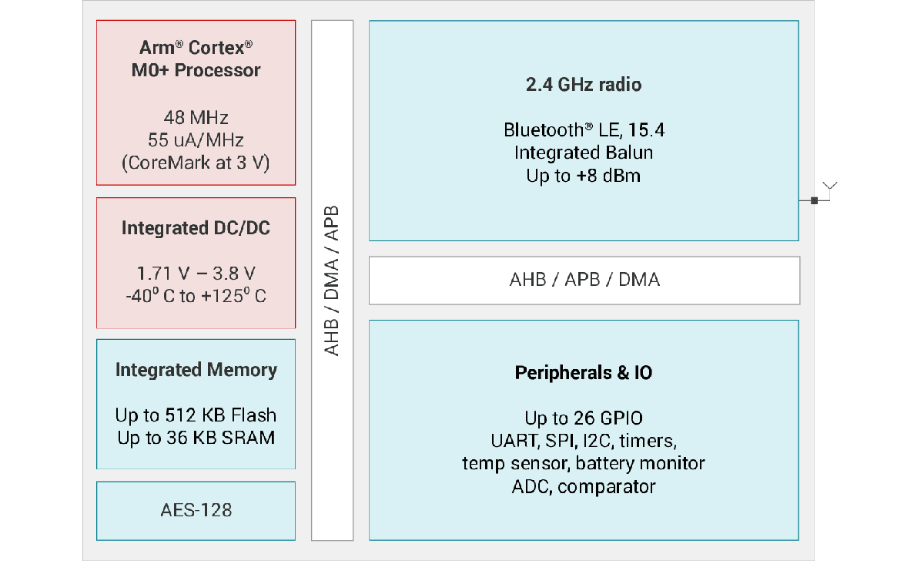Image resolution: width=924 pixels, height=561 pixels.
Task: Click the 48 MHz clock speed text
Action: click(196, 118)
